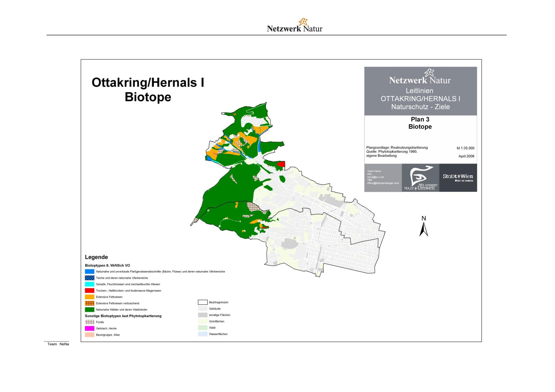The height and width of the screenshot is (392, 555).
Task: Select the orange Extensive Fettwiesen swatch
Action: coord(89,297)
